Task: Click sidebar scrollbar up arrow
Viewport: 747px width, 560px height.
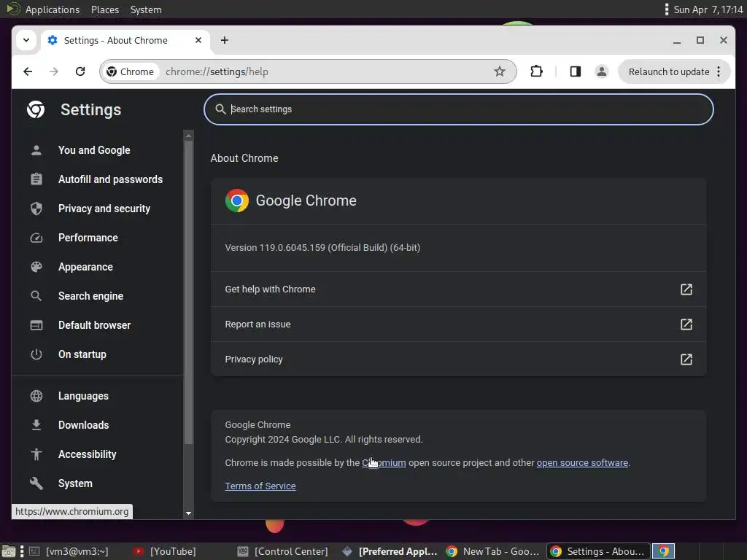Action: pyautogui.click(x=188, y=136)
